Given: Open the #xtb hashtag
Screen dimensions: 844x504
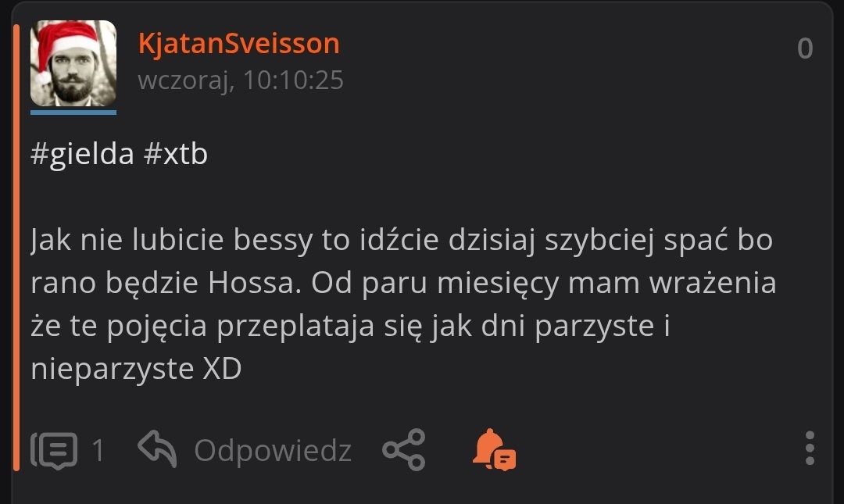Looking at the screenshot, I should pyautogui.click(x=176, y=154).
